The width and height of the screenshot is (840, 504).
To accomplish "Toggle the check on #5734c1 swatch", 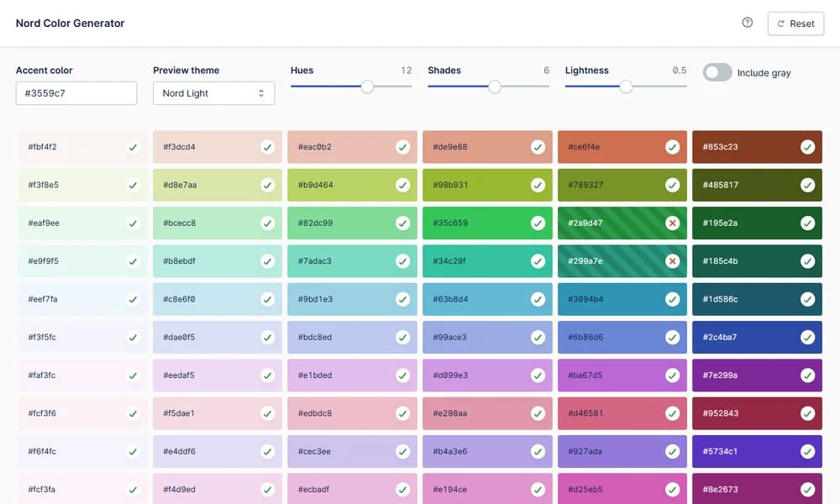I will pos(807,452).
